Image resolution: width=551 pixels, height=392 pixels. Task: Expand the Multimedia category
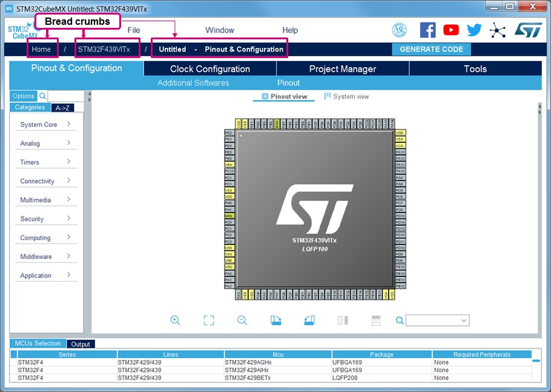tap(45, 200)
